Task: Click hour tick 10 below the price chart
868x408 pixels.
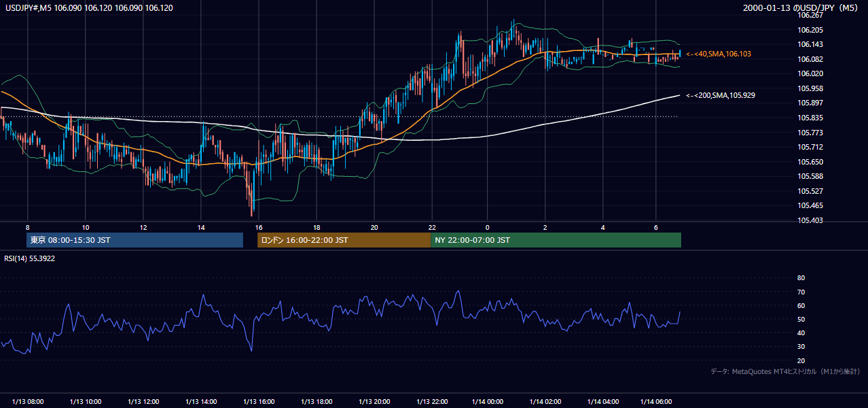Action: (86, 227)
